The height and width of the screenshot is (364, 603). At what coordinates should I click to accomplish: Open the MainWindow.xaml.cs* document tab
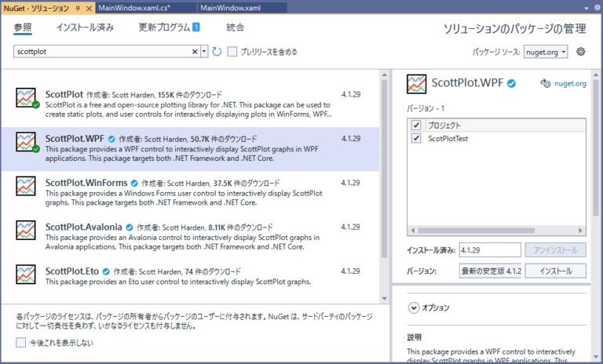click(144, 7)
